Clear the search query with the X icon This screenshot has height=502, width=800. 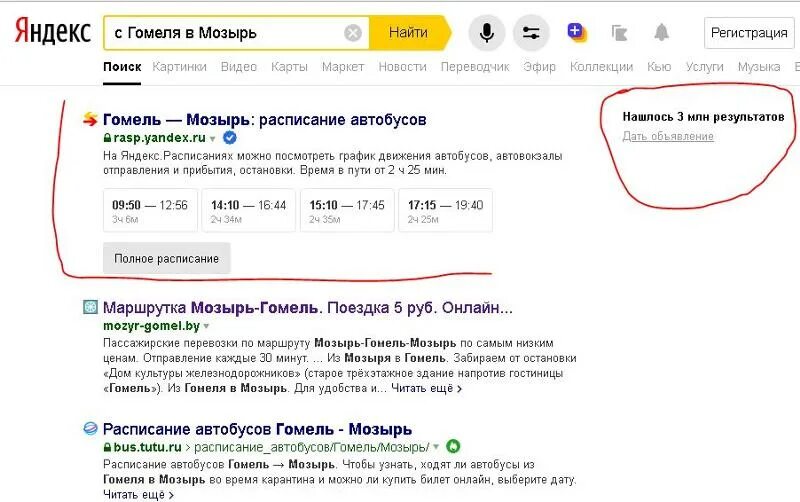click(353, 33)
